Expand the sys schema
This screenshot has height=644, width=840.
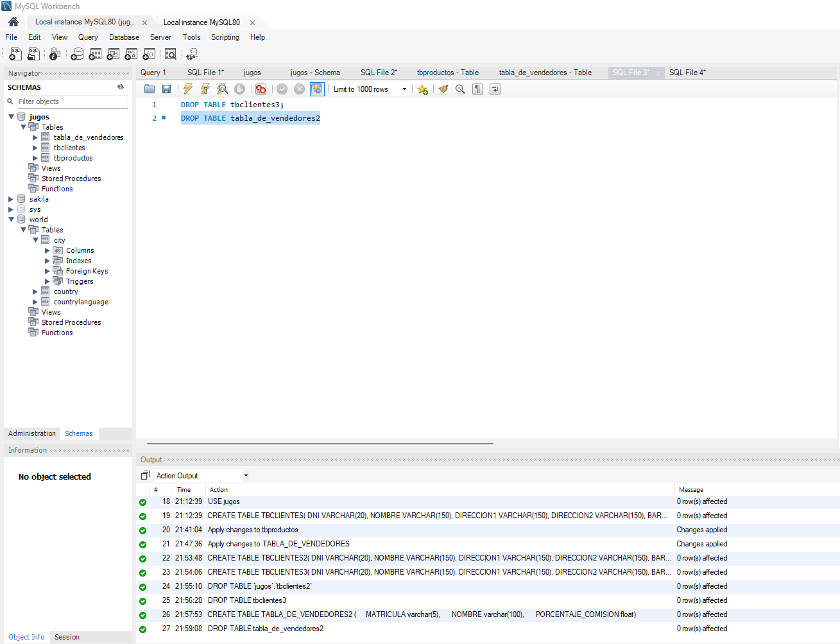(x=11, y=209)
